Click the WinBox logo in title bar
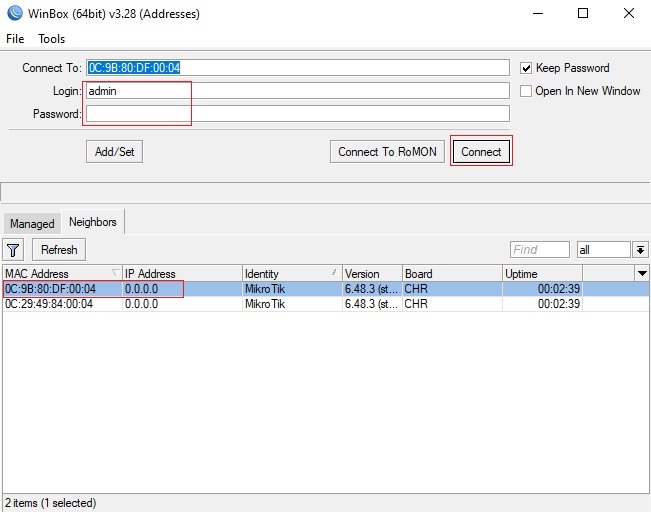 [15, 13]
